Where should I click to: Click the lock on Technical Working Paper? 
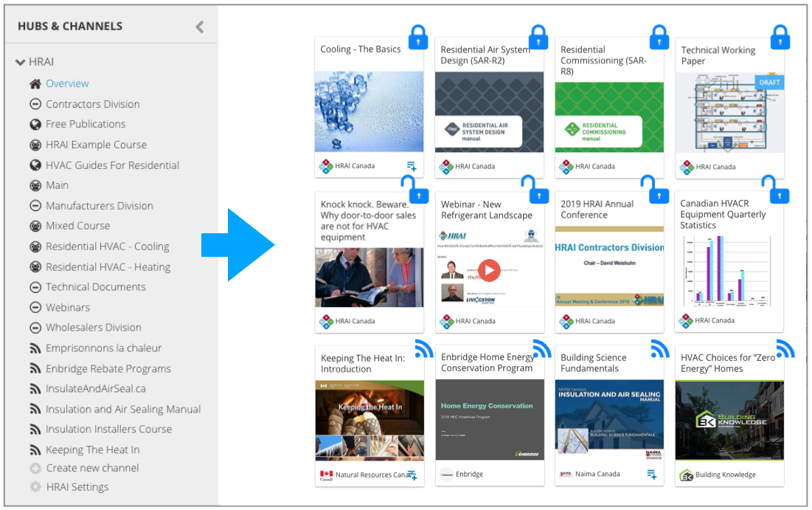[780, 38]
